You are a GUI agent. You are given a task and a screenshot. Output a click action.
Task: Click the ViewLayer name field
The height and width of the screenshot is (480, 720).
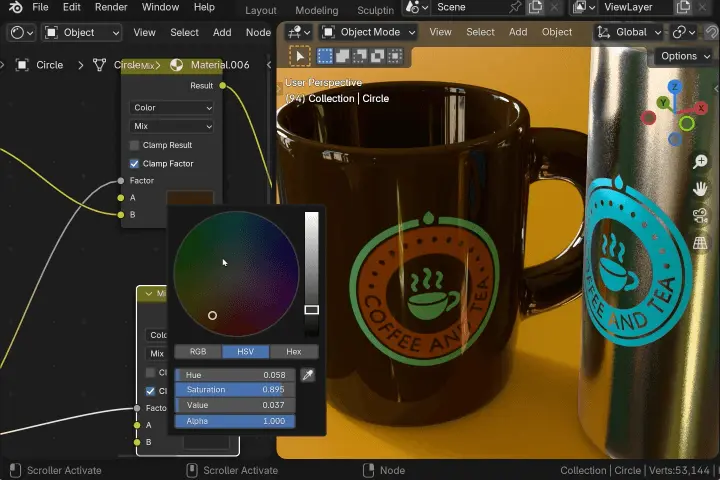click(x=636, y=7)
